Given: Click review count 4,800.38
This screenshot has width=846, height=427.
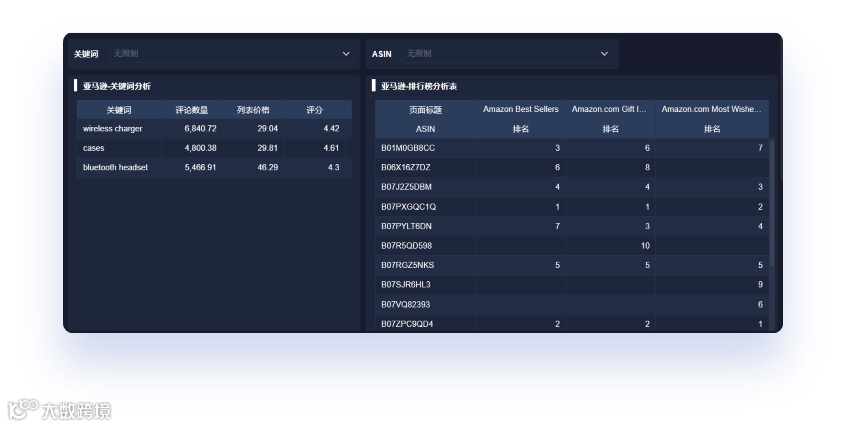Looking at the screenshot, I should [200, 148].
